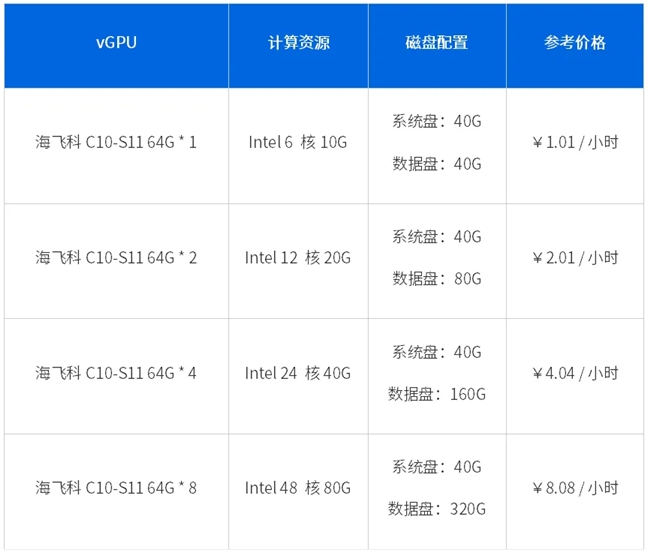
Task: Click the vGPU column header
Action: point(116,44)
